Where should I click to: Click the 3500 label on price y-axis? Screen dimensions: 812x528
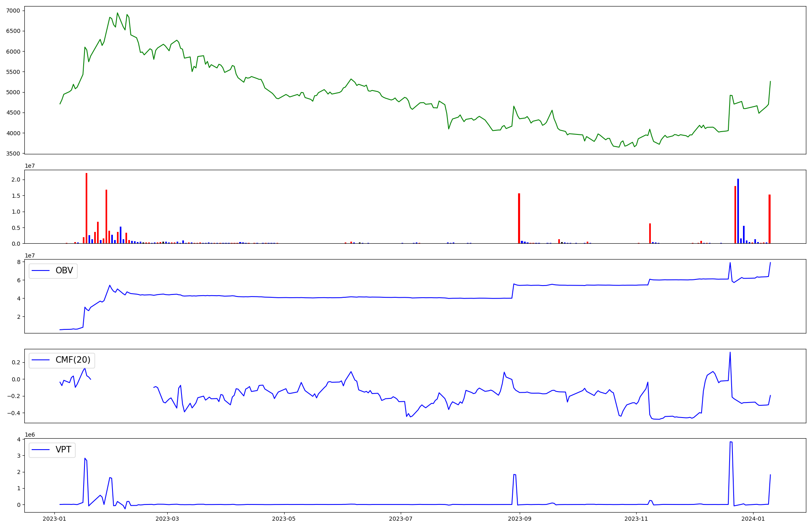[13, 154]
